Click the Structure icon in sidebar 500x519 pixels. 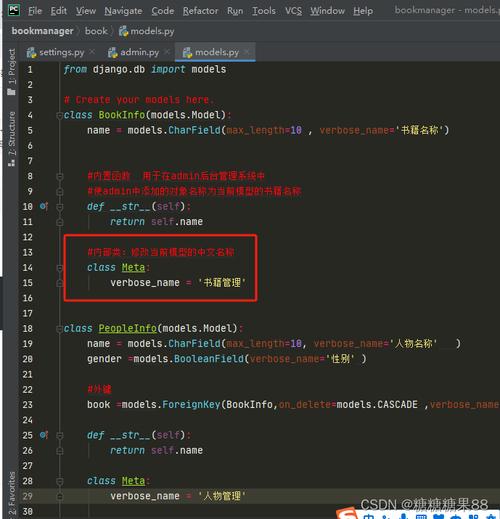tap(11, 163)
